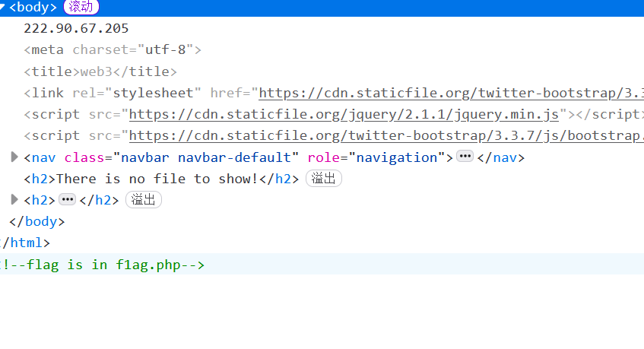This screenshot has height=349, width=644.
Task: Open the bootstrap stylesheet href link
Action: (x=451, y=93)
